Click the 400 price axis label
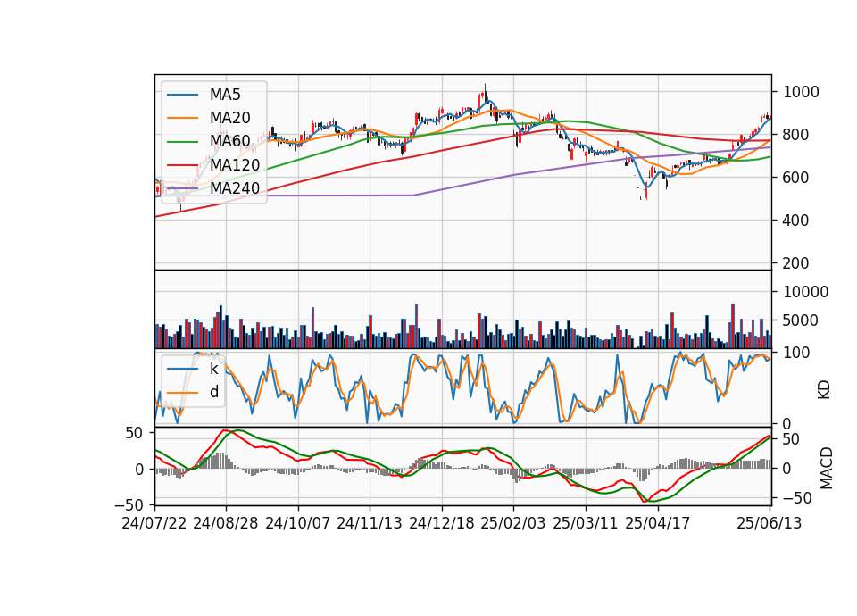 pyautogui.click(x=795, y=221)
